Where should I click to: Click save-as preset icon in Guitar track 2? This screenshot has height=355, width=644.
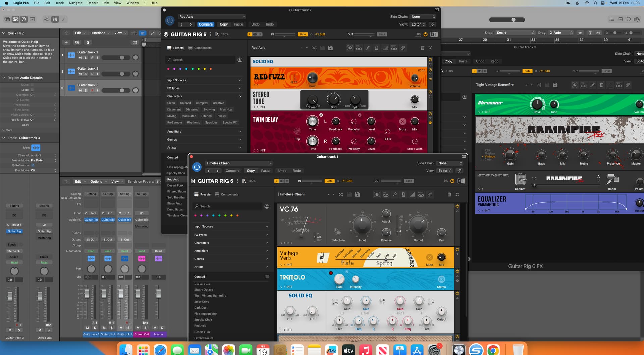[x=330, y=48]
